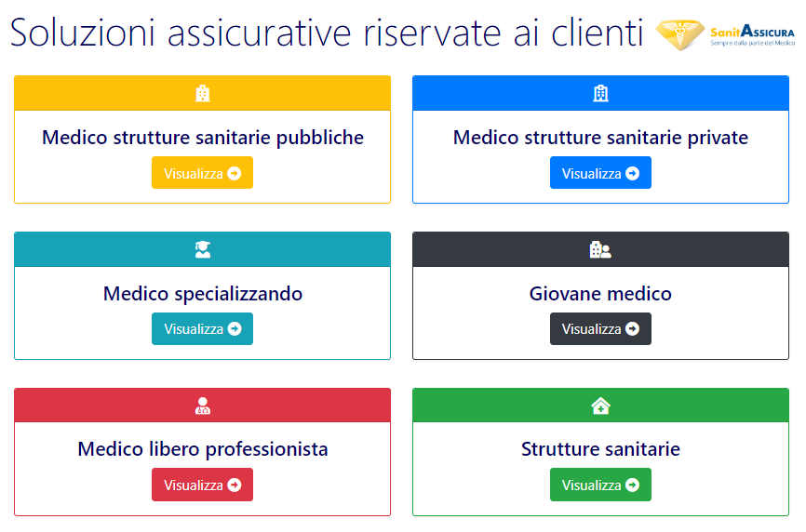Screen dimensions: 806x532
Task: Open Visualizza for Medico strutture sanitarie pubbliche
Action: tap(203, 173)
